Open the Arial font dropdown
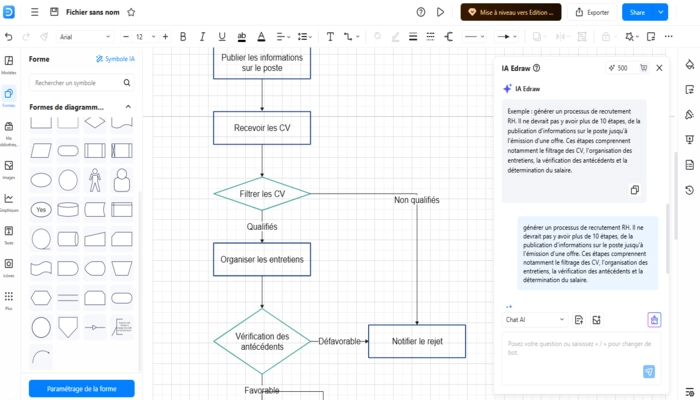The image size is (700, 400). click(x=84, y=37)
